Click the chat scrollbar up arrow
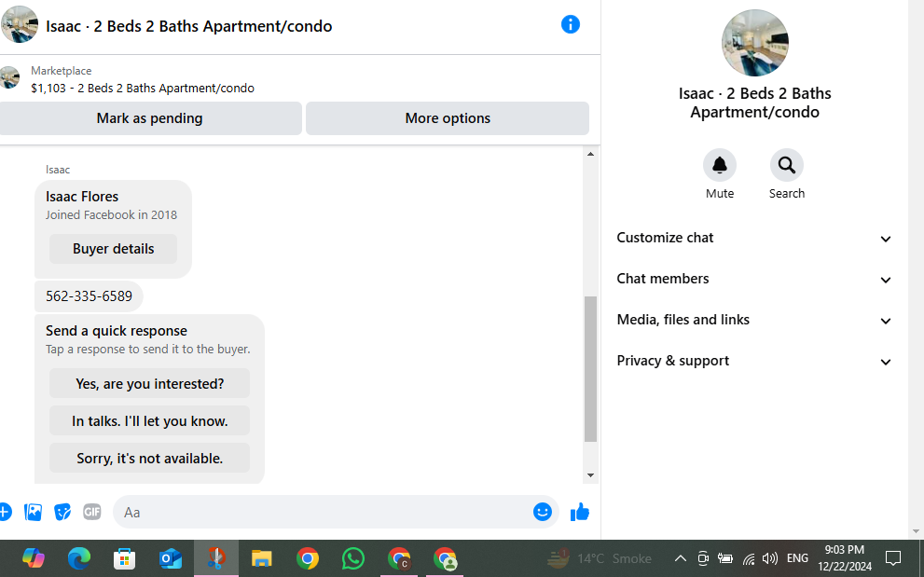The image size is (924, 577). [x=590, y=154]
